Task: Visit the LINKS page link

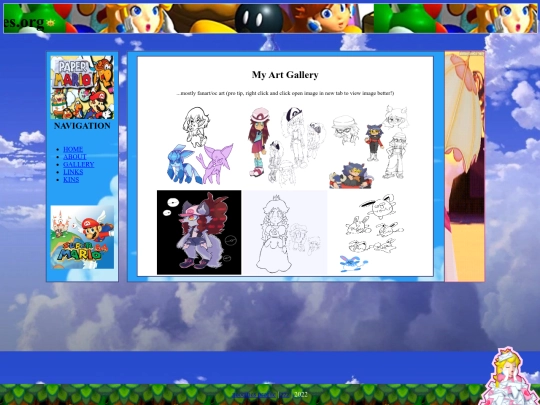Action: [73, 172]
